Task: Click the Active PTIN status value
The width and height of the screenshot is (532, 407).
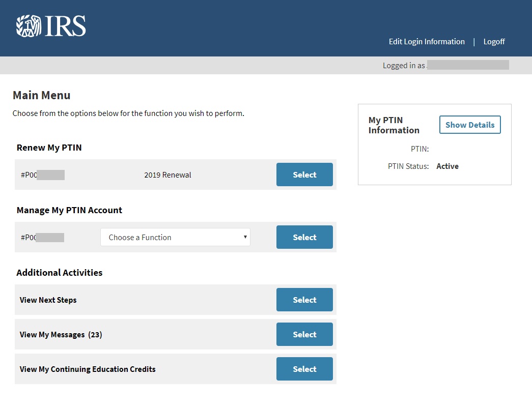Action: click(x=447, y=166)
